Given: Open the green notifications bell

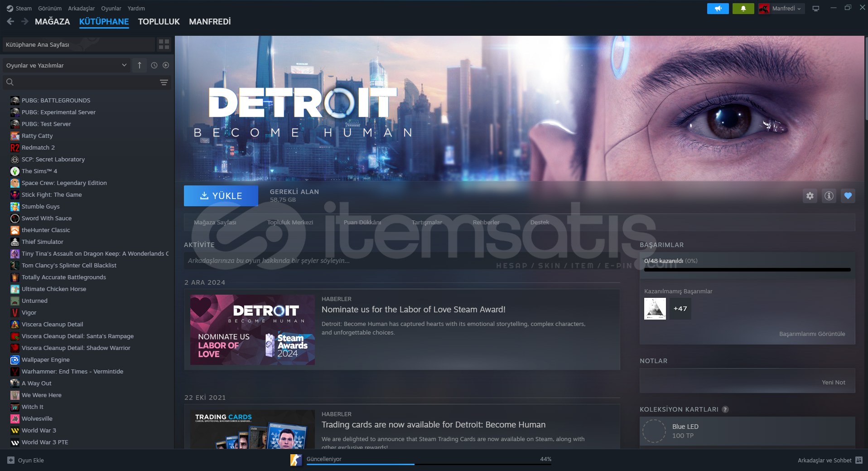Looking at the screenshot, I should pos(743,9).
